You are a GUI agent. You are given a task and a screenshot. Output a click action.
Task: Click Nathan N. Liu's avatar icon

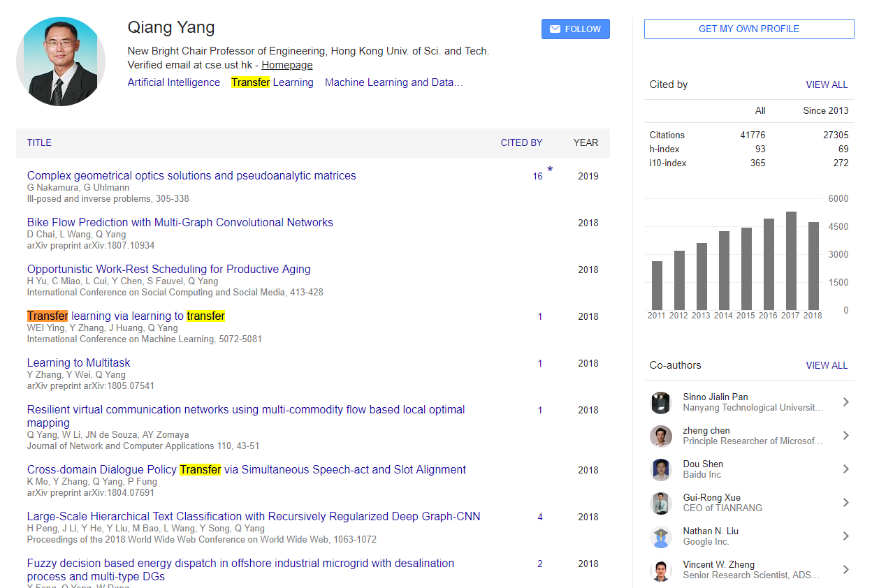[x=660, y=536]
